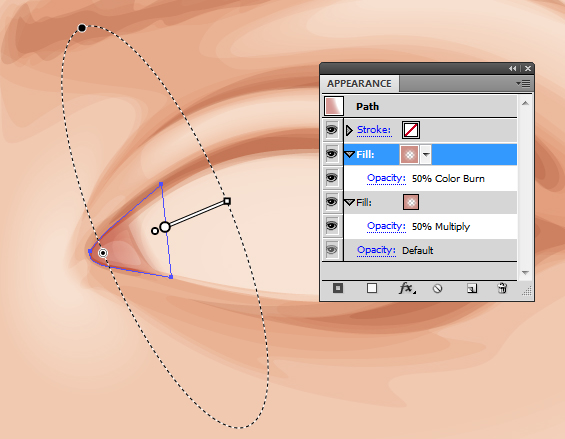Image resolution: width=565 pixels, height=439 pixels.
Task: Collapse the second Fill disclosure triangle
Action: [350, 203]
